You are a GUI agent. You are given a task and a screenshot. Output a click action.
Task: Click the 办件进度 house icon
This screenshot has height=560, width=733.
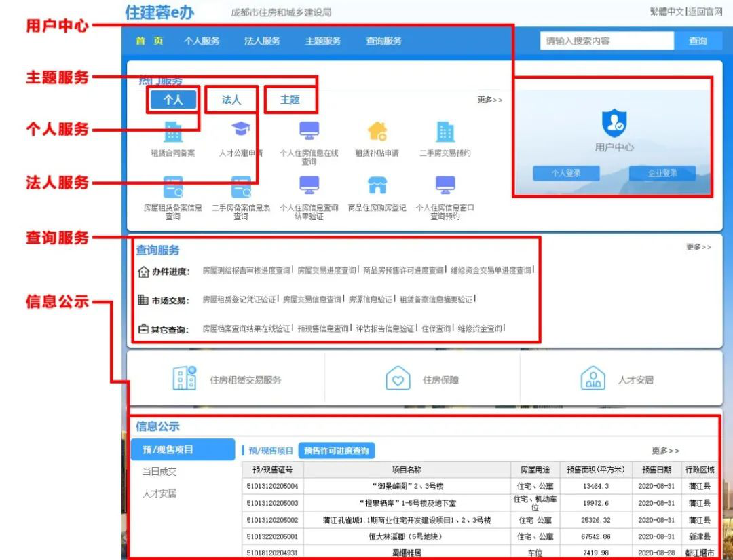tap(143, 272)
